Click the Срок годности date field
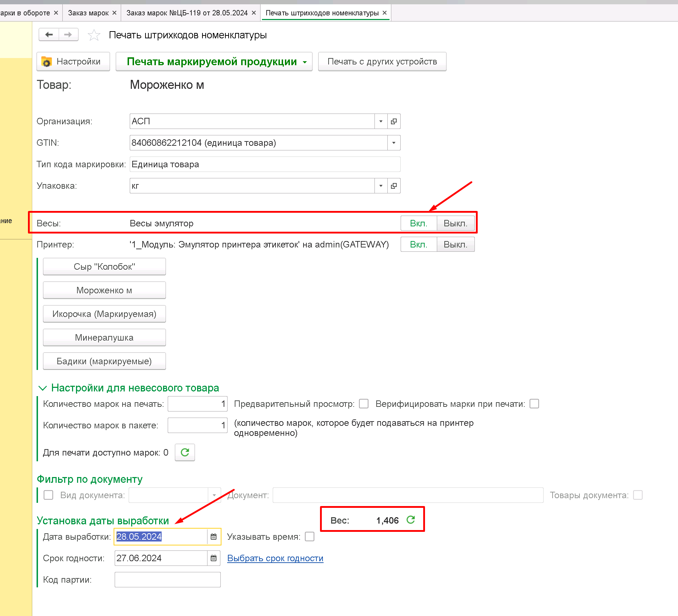 point(161,558)
